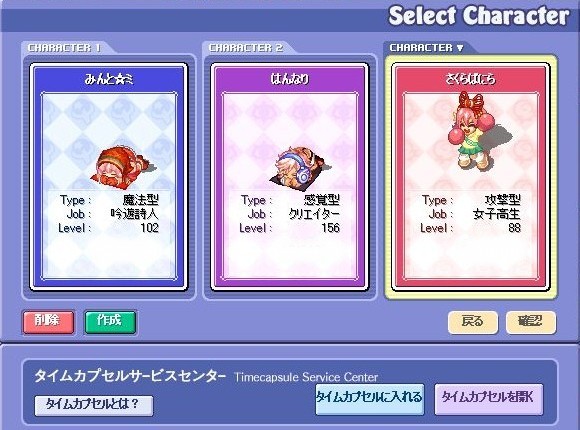The image size is (580, 430).
Task: Click the 戻る back button
Action: [x=473, y=322]
